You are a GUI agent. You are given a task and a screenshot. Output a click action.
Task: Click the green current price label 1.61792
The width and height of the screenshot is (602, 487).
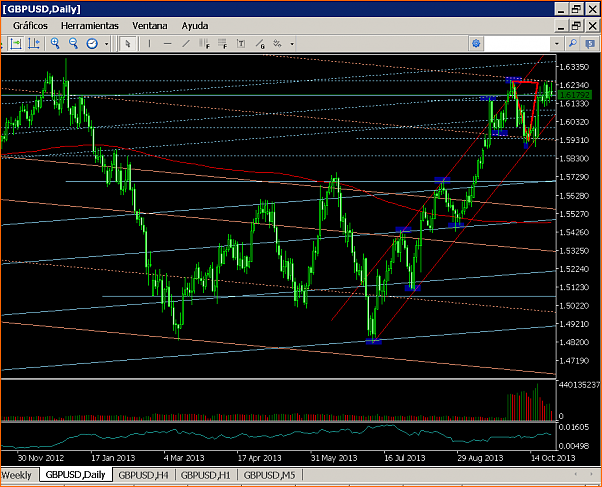coord(574,94)
